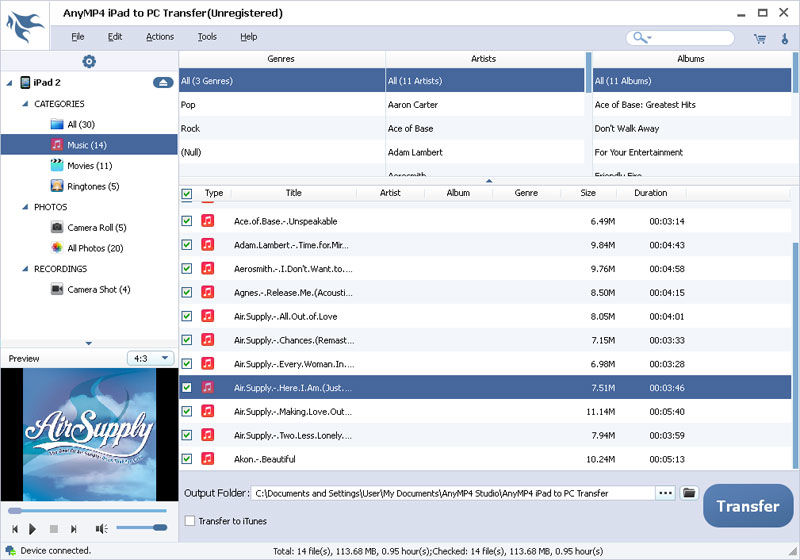This screenshot has height=560, width=800.
Task: Sort by Duration column header
Action: click(651, 193)
